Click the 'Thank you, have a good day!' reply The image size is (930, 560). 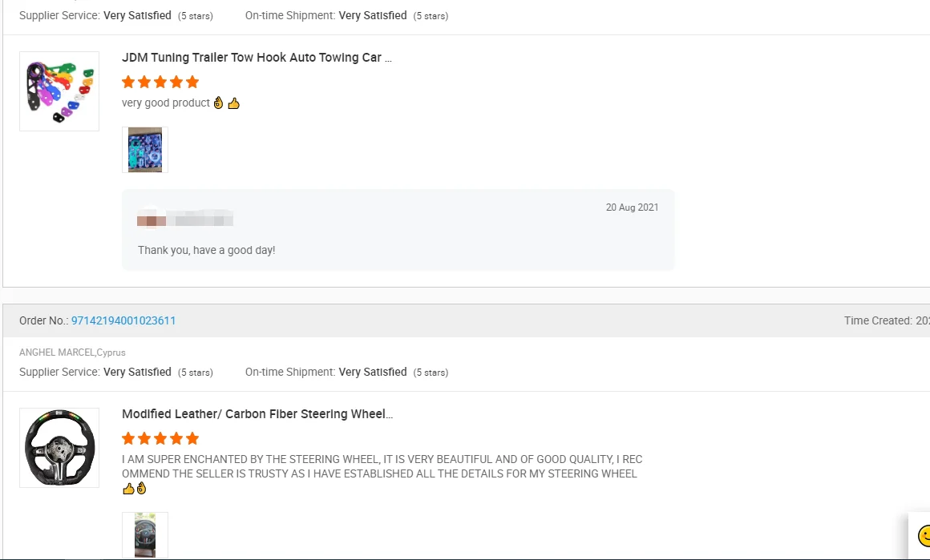click(x=206, y=250)
